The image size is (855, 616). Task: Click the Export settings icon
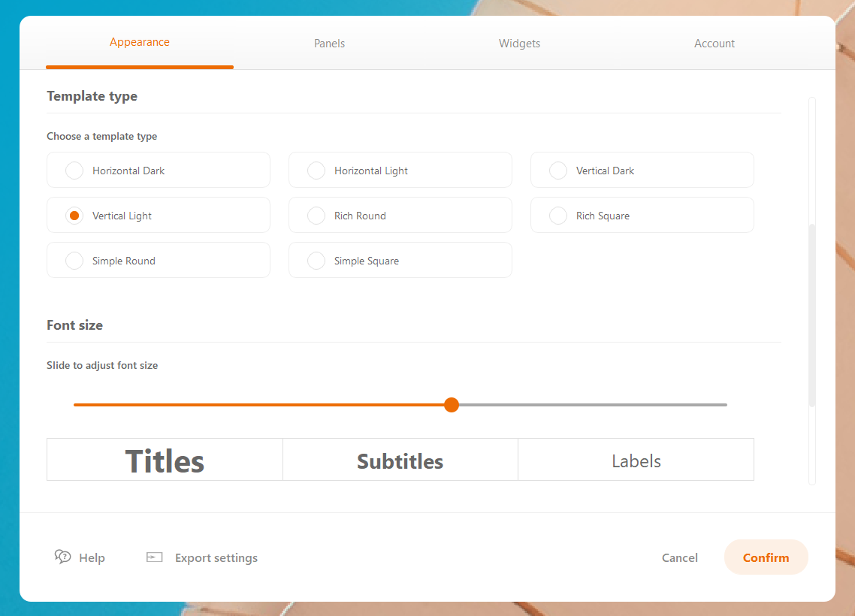click(155, 557)
